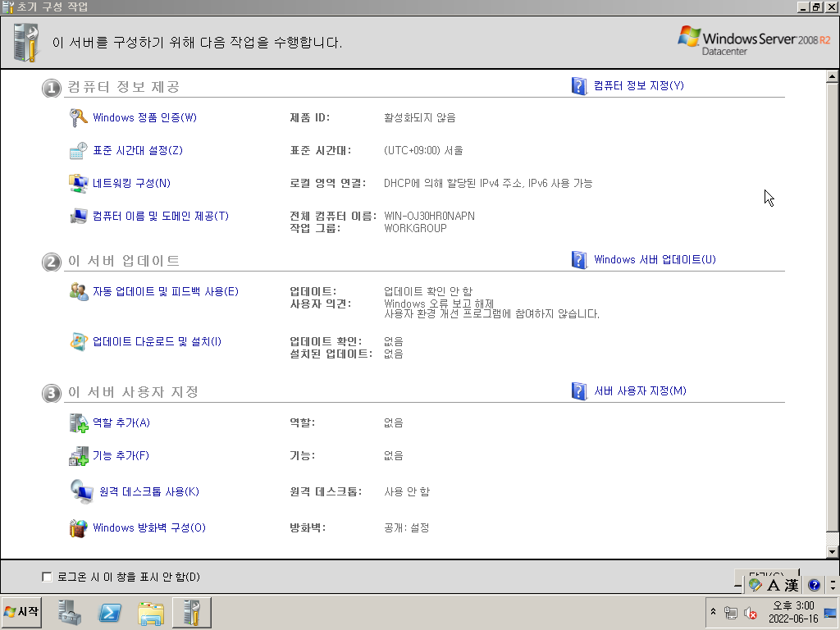Open 자동 업데이트 및 피드백 사용(E) link
The image size is (840, 630).
click(x=166, y=291)
